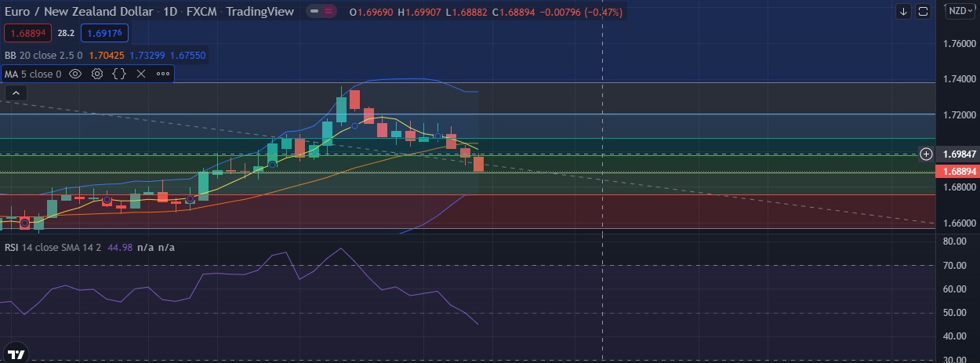Click the 70.00 RSI axis label

pos(954,266)
